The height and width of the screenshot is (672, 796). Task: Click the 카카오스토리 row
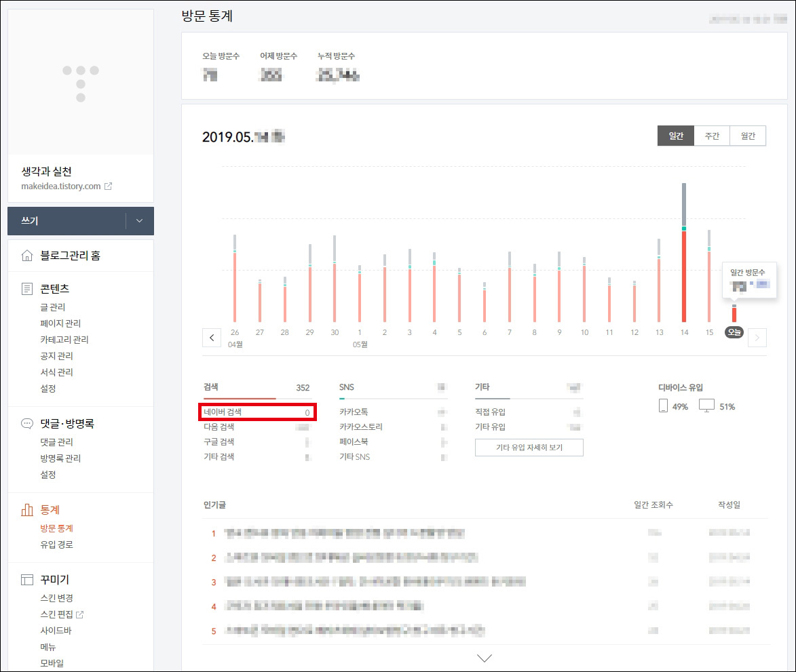[x=392, y=427]
